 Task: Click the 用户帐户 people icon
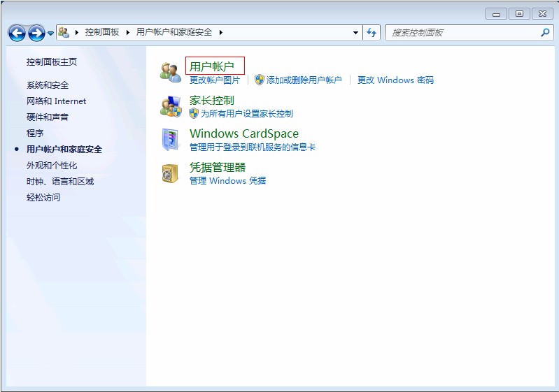click(x=170, y=71)
